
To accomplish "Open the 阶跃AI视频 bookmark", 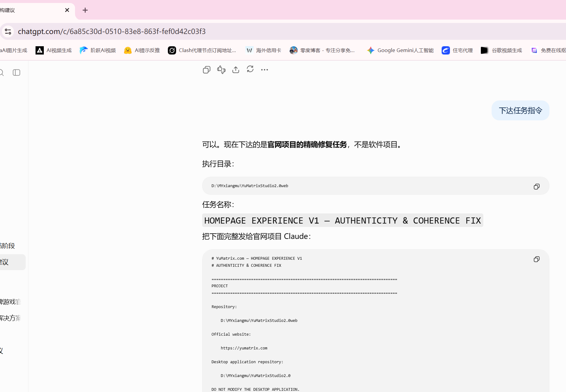I will tap(98, 50).
